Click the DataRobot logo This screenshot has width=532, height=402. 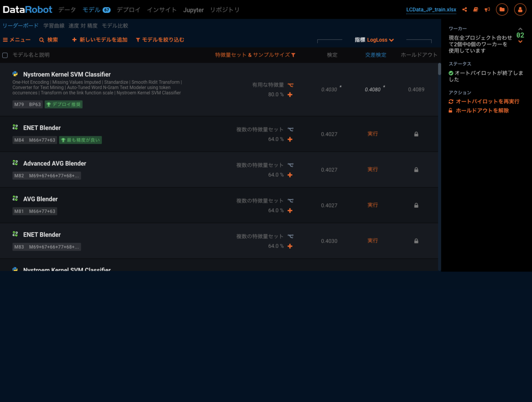pyautogui.click(x=27, y=9)
